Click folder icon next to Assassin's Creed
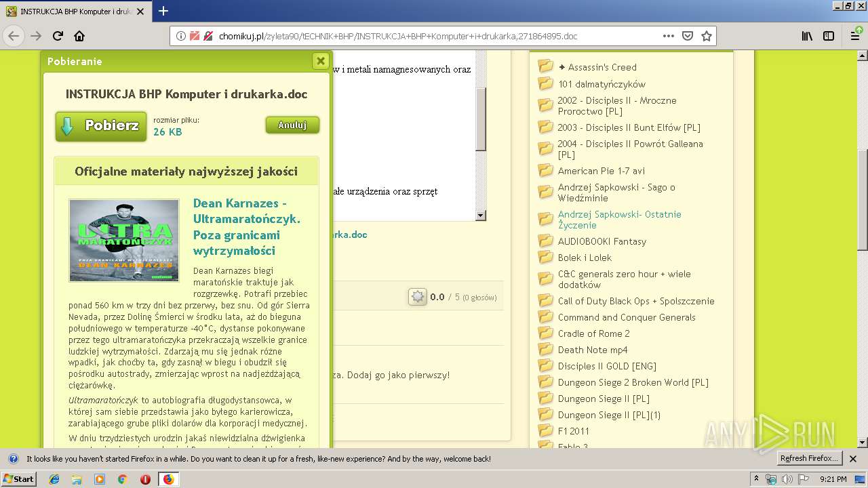868x488 pixels. pos(545,66)
